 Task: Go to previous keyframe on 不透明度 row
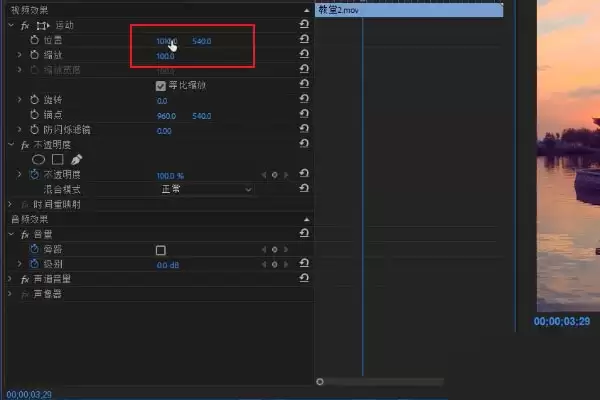(x=264, y=175)
